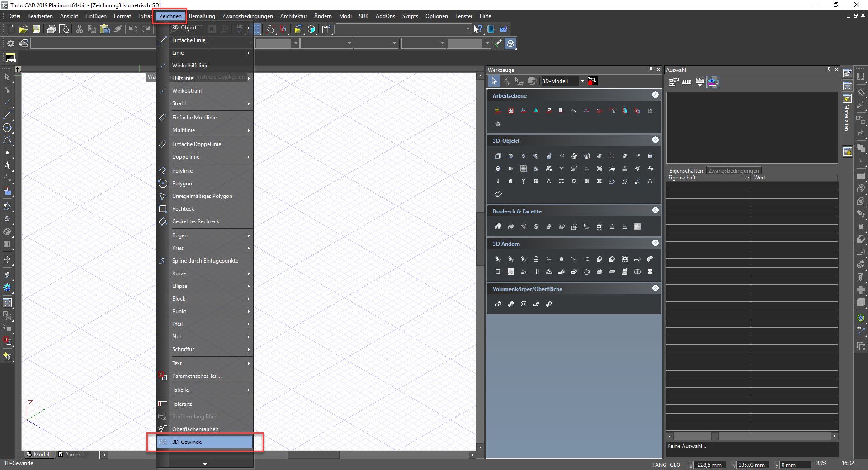Open the Bogen submenu
The image size is (868, 470).
click(205, 235)
